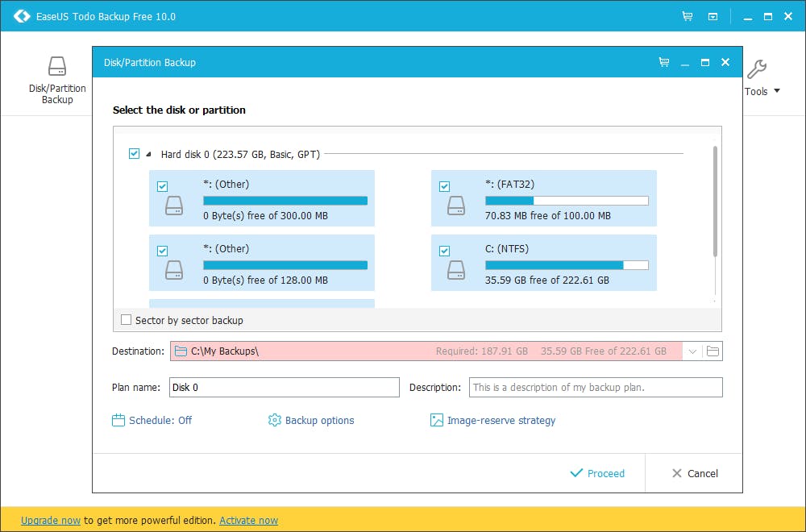806x532 pixels.
Task: Uncheck the 300.00 MB Other partition
Action: pos(163,186)
